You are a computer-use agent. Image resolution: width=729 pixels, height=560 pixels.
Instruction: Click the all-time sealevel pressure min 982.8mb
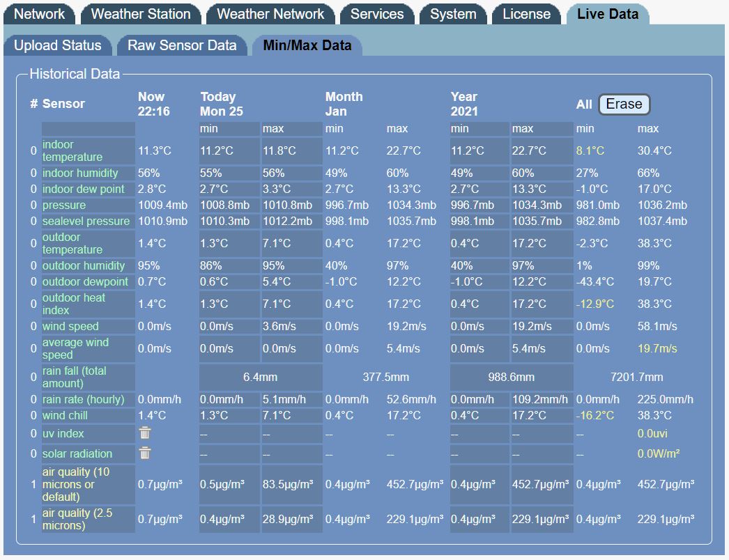(x=598, y=221)
